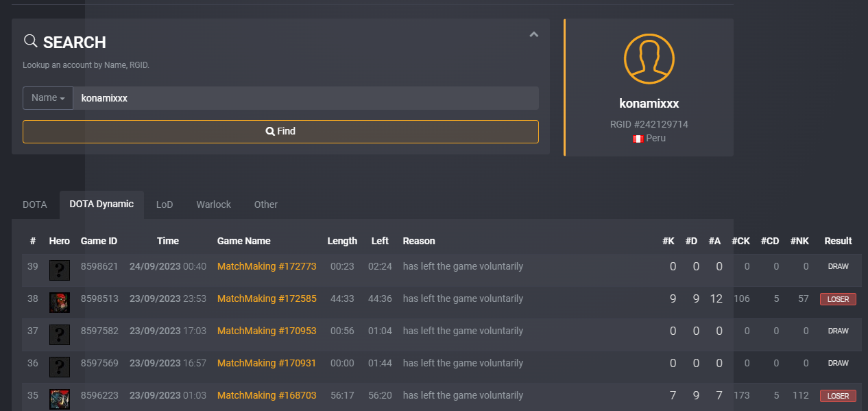
Task: Click Game ID 8598621
Action: (x=99, y=266)
